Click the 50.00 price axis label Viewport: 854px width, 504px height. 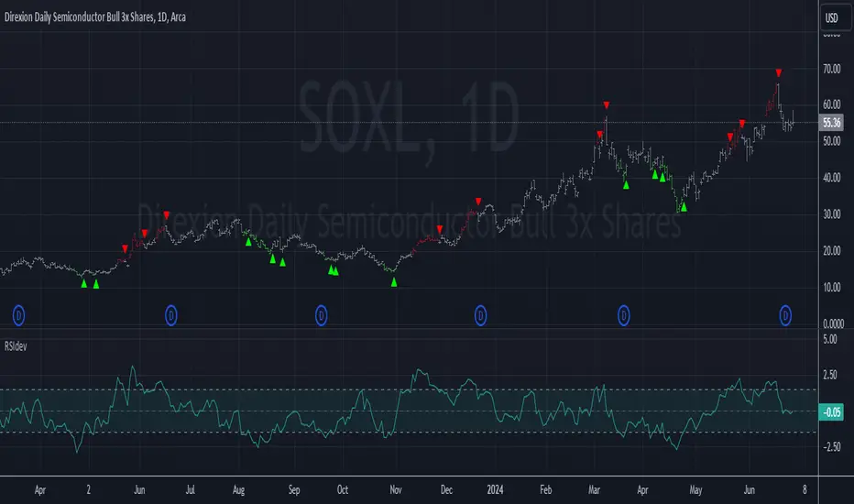pyautogui.click(x=832, y=141)
